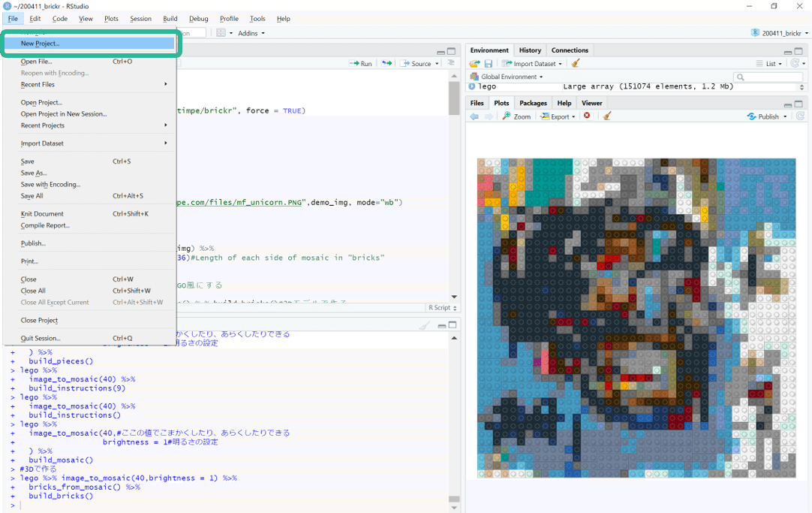This screenshot has width=812, height=513.
Task: Click the load workspace icon
Action: point(474,63)
